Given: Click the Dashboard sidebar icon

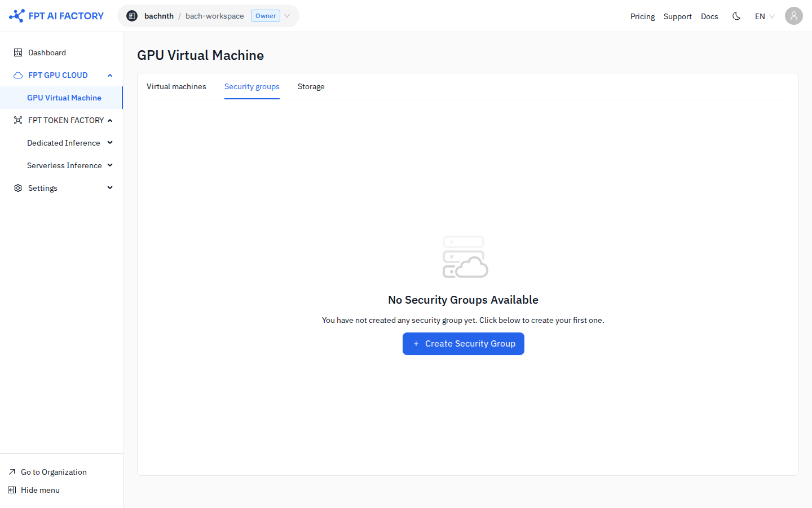Looking at the screenshot, I should (x=18, y=52).
